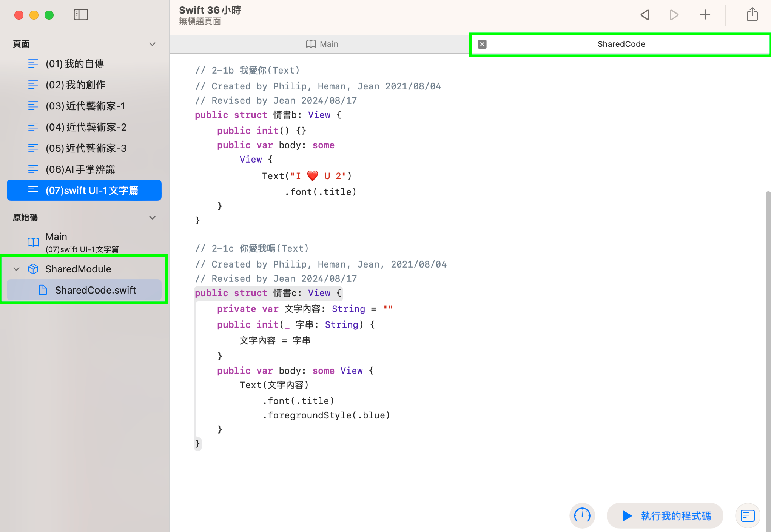The height and width of the screenshot is (532, 771).
Task: Click the speed gauge icon
Action: [582, 515]
